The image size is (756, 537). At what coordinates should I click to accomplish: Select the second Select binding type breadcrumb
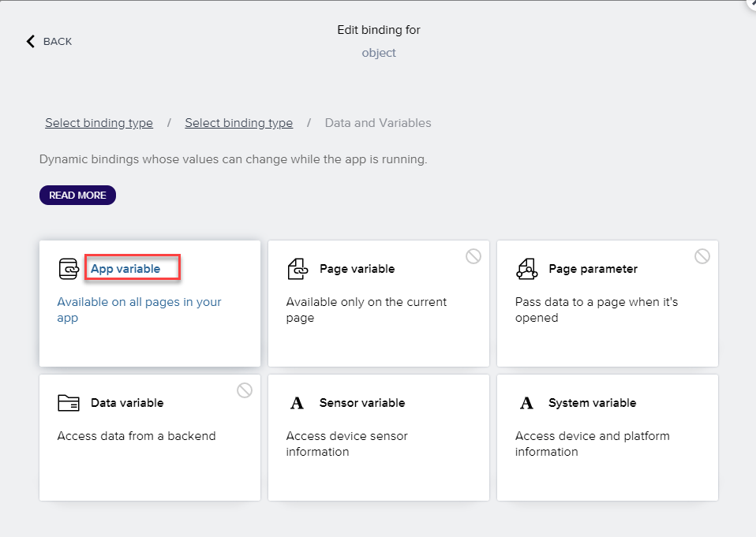click(x=238, y=123)
